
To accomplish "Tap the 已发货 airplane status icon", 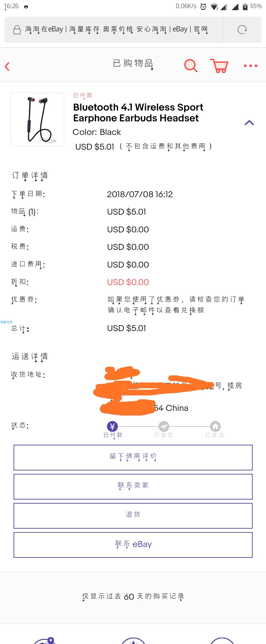I will coord(164,426).
